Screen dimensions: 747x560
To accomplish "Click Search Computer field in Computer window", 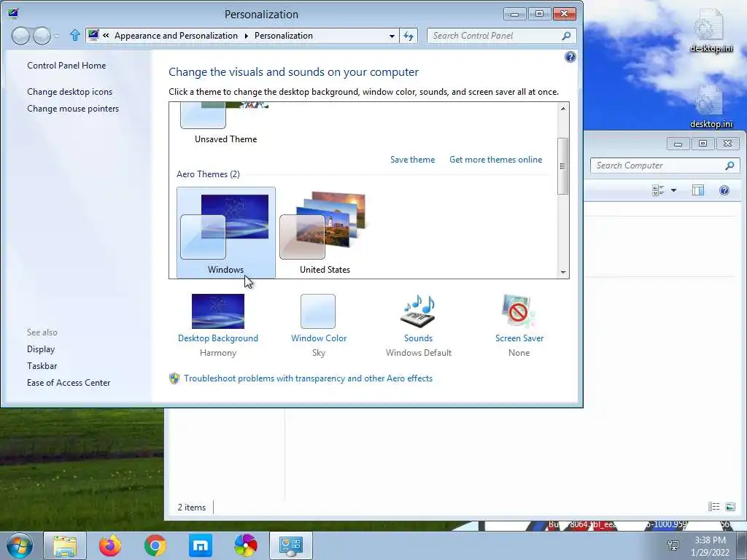I will coord(658,166).
